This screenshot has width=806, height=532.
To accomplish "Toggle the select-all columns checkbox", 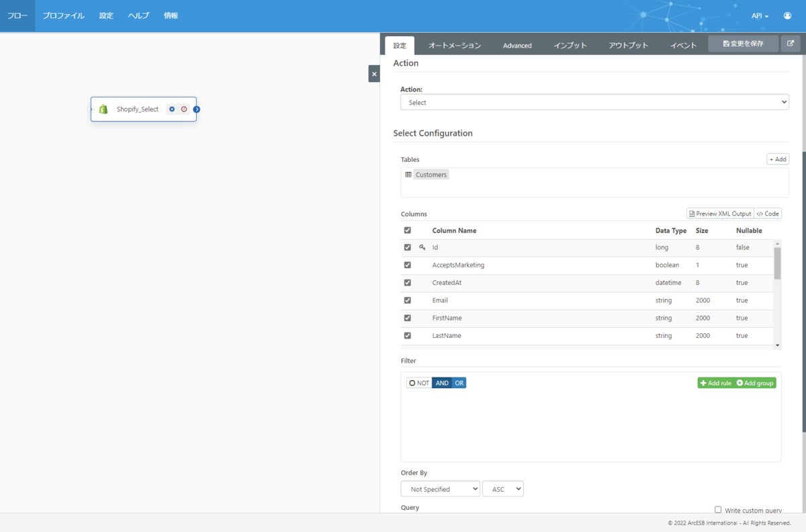I will point(408,230).
